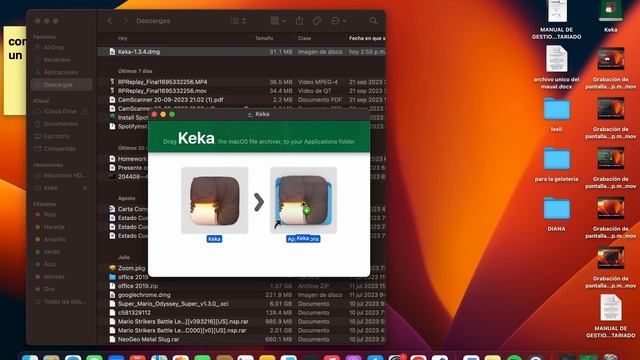Screen dimensions: 640x360
Task: Click the Finder search magnifier icon
Action: 373,20
